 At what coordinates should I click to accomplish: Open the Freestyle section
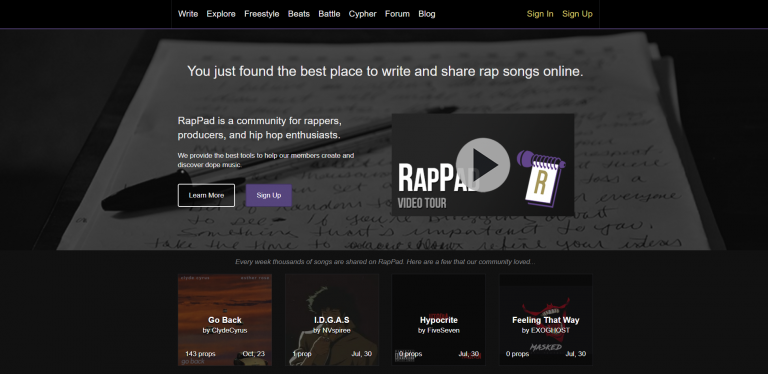click(262, 14)
